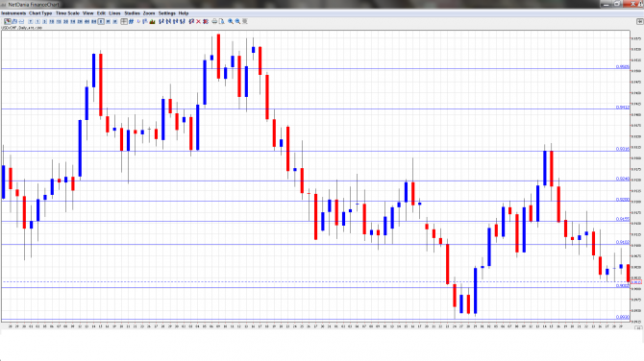Select the horizontal line labeled 0.9200
The image size is (644, 361).
[315, 201]
